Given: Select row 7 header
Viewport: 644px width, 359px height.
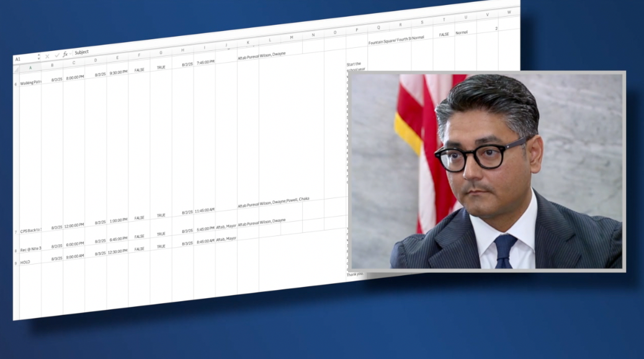Looking at the screenshot, I should click(16, 232).
